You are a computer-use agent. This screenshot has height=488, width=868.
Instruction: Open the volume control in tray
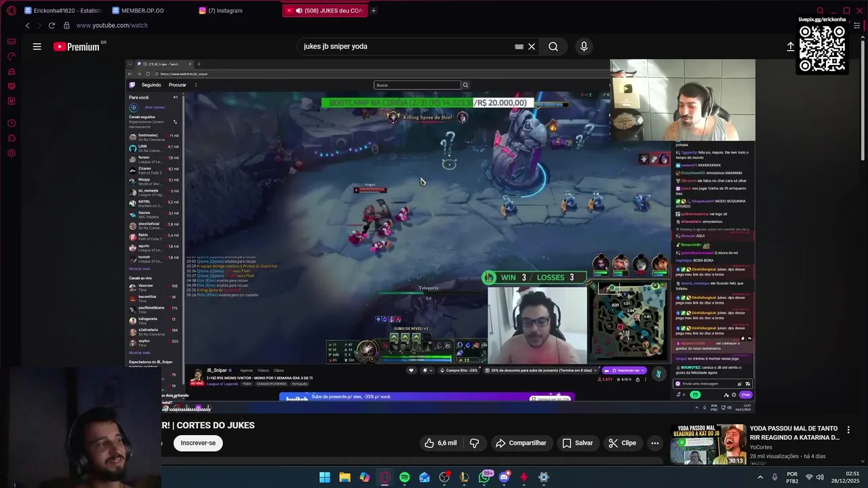821,477
